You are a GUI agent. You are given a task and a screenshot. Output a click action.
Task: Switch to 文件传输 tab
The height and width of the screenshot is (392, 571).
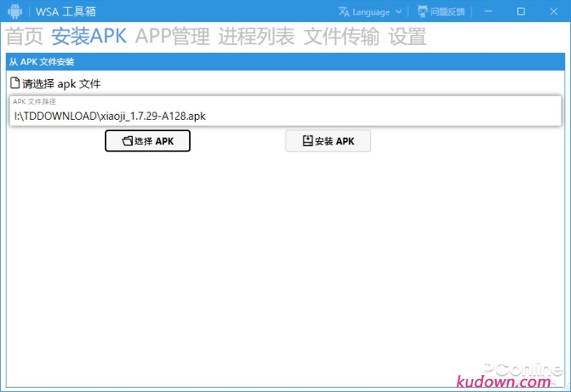pyautogui.click(x=341, y=37)
